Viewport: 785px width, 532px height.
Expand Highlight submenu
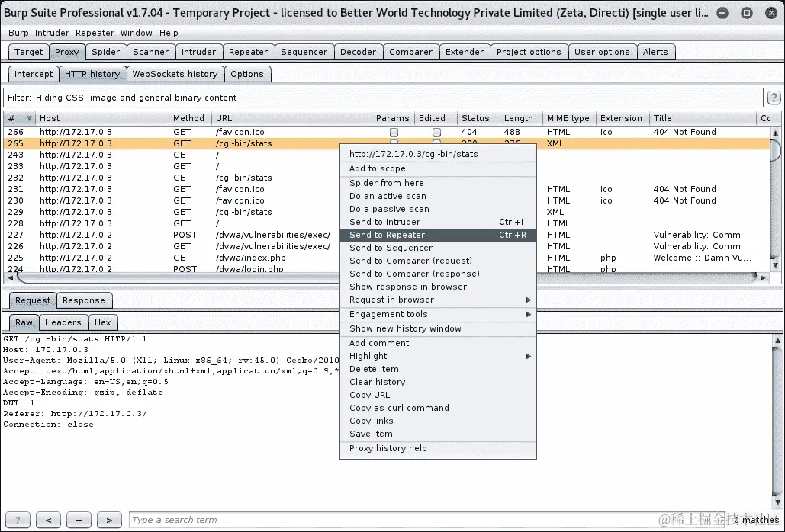pyautogui.click(x=528, y=356)
